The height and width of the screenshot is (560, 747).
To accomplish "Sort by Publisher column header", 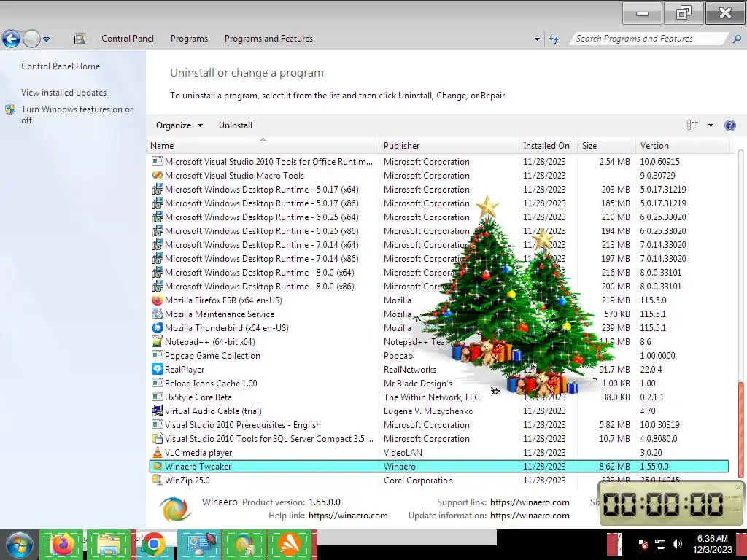I will (x=449, y=146).
